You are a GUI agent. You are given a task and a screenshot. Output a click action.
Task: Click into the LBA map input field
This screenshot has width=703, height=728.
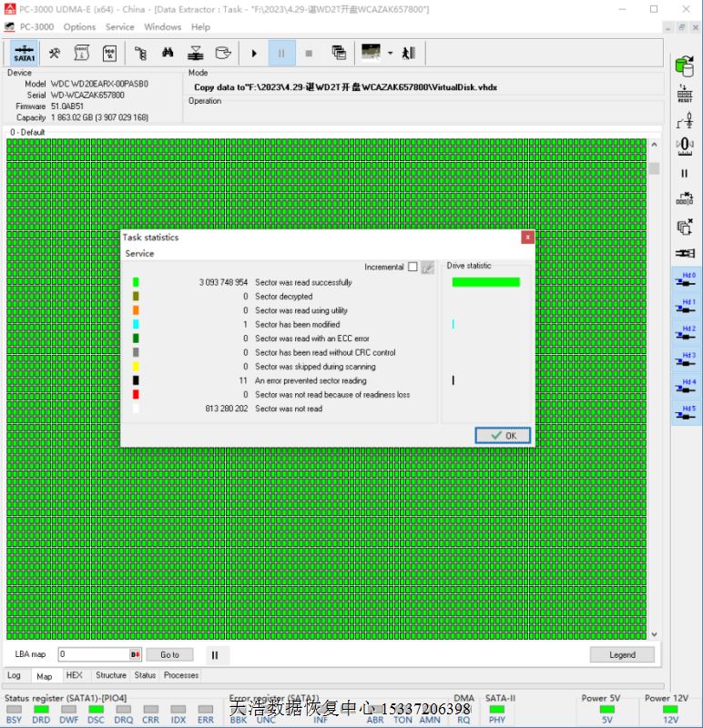click(x=94, y=654)
